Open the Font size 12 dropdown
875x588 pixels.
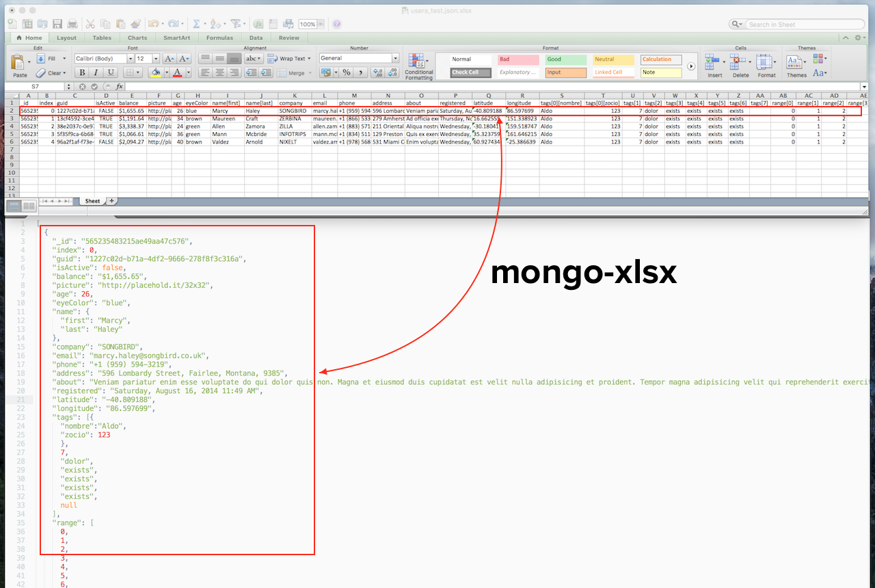[156, 59]
